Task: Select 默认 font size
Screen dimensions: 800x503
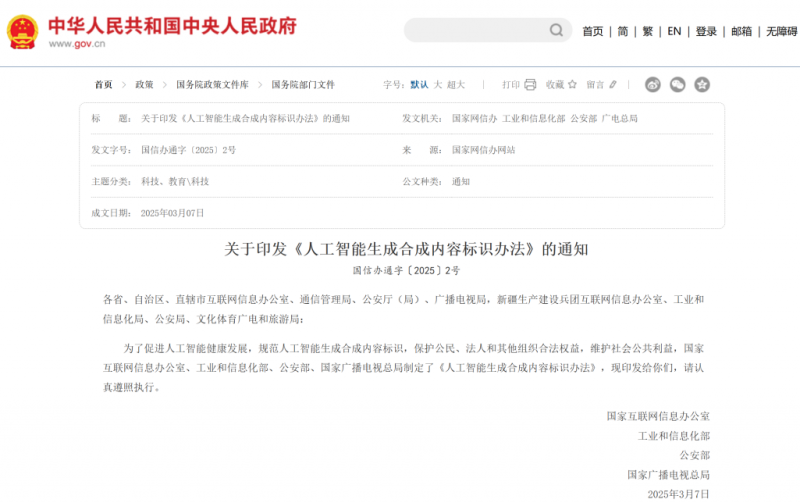Action: pos(419,85)
